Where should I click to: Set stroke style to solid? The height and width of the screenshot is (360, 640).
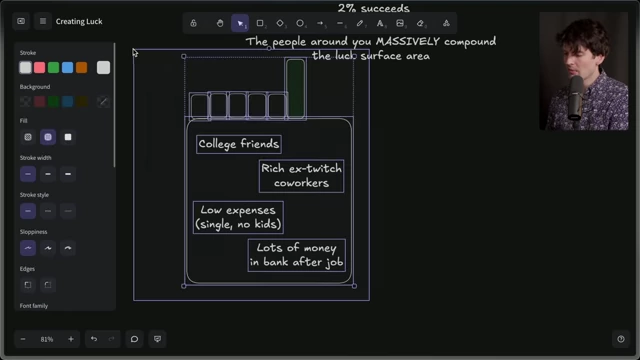(x=28, y=211)
